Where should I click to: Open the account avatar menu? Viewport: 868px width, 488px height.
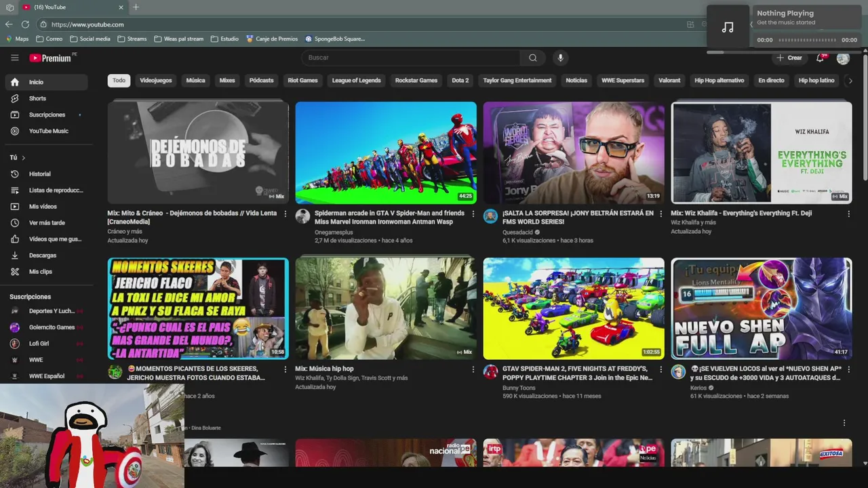843,58
